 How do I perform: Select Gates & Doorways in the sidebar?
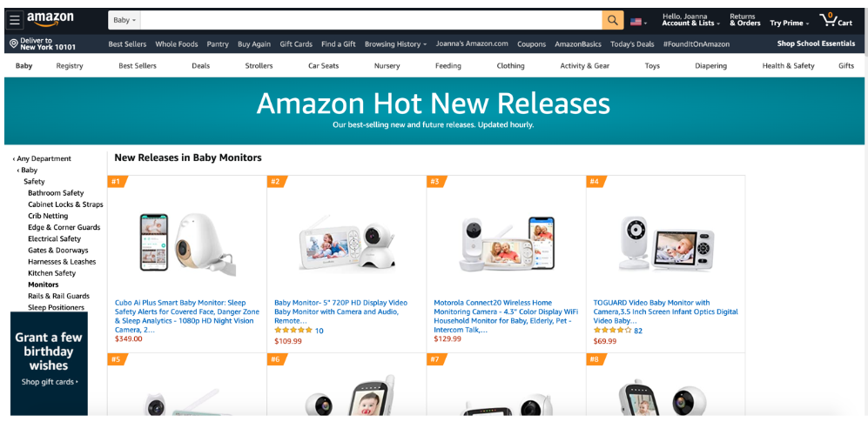click(x=58, y=250)
